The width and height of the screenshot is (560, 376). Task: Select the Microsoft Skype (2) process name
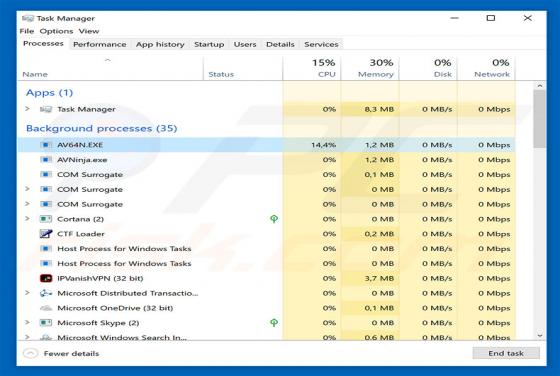98,323
